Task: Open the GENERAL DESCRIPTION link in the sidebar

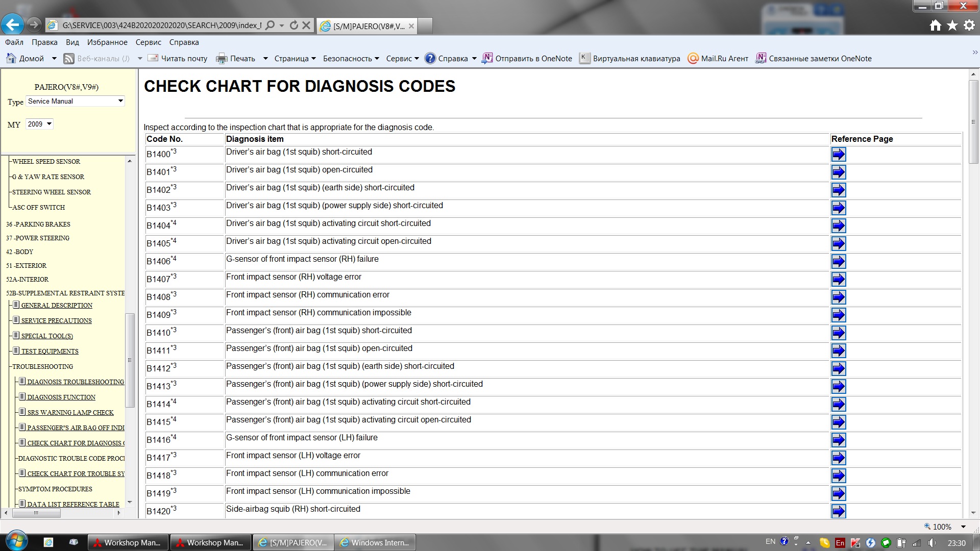Action: click(57, 305)
